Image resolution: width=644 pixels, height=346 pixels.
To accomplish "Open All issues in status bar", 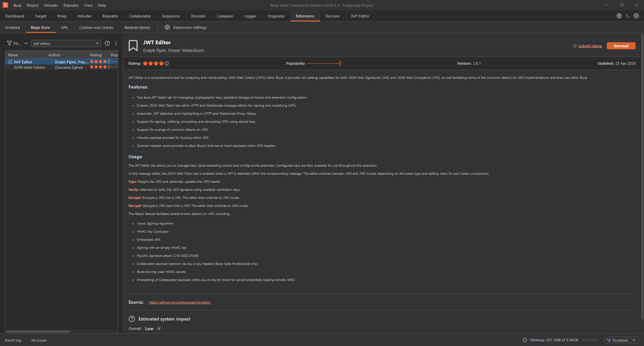I will [x=39, y=340].
